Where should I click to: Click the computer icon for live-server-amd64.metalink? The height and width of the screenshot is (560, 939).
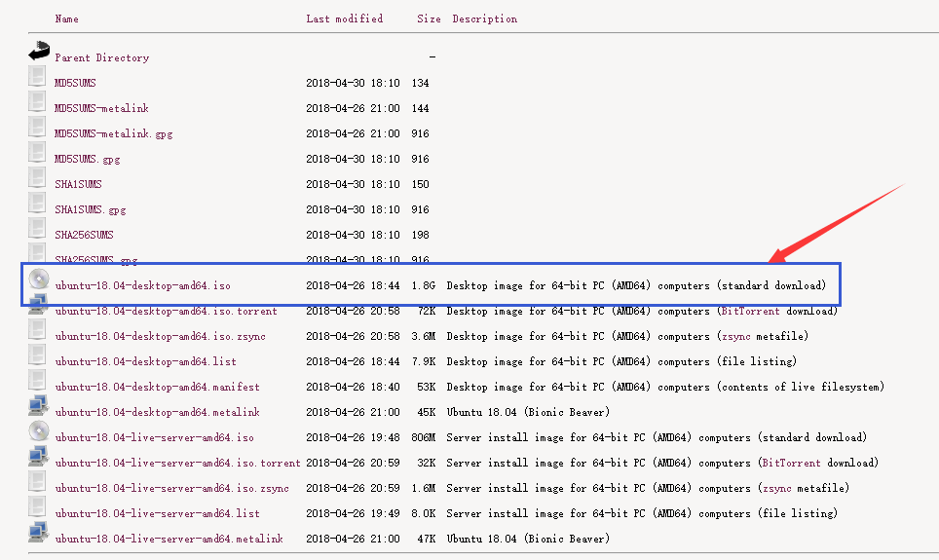pyautogui.click(x=38, y=532)
